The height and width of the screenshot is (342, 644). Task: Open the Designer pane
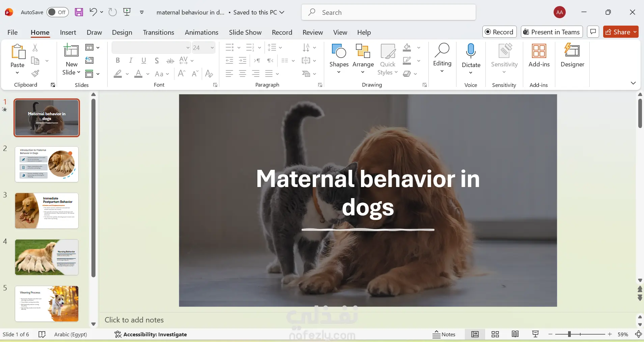click(572, 56)
